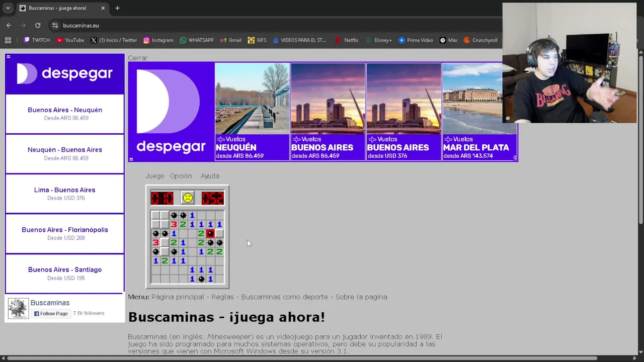
Task: Open the Vuelos NEUQUÉN ad card
Action: point(252,112)
